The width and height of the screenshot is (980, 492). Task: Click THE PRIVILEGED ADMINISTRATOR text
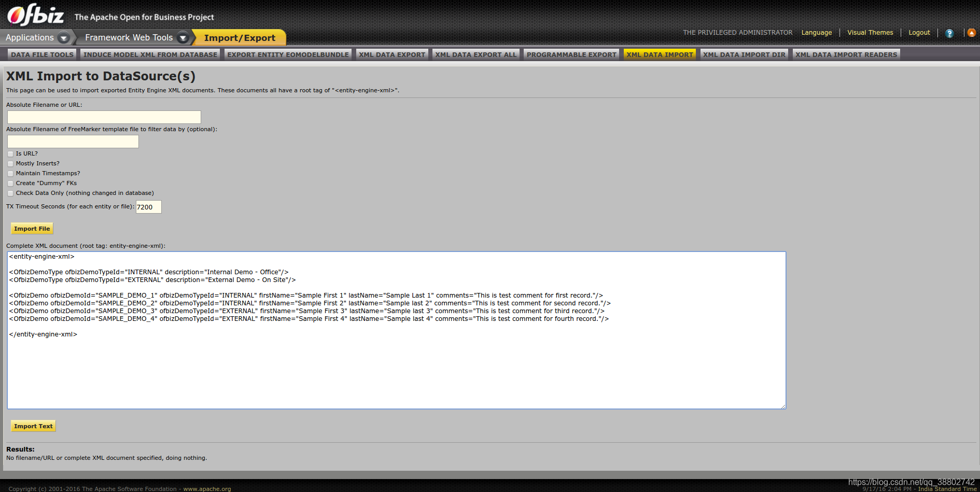737,33
